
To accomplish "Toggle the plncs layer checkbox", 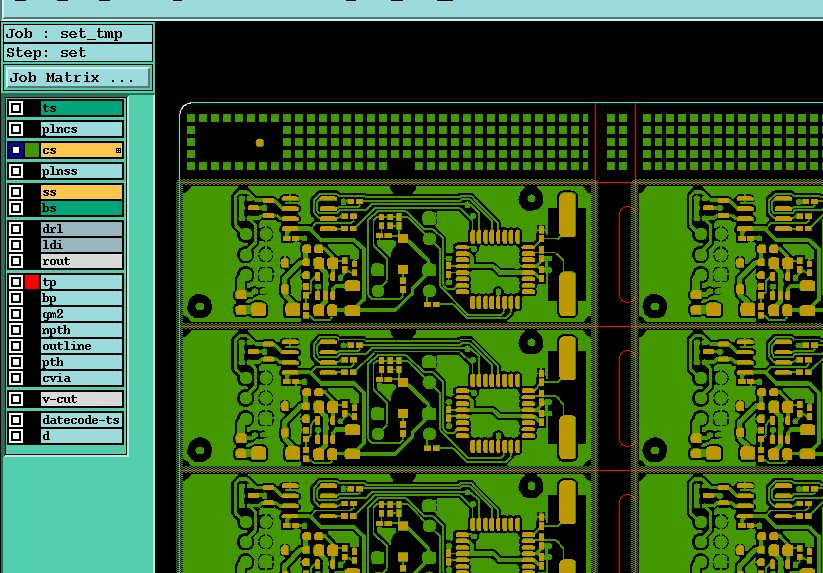I will pyautogui.click(x=16, y=129).
